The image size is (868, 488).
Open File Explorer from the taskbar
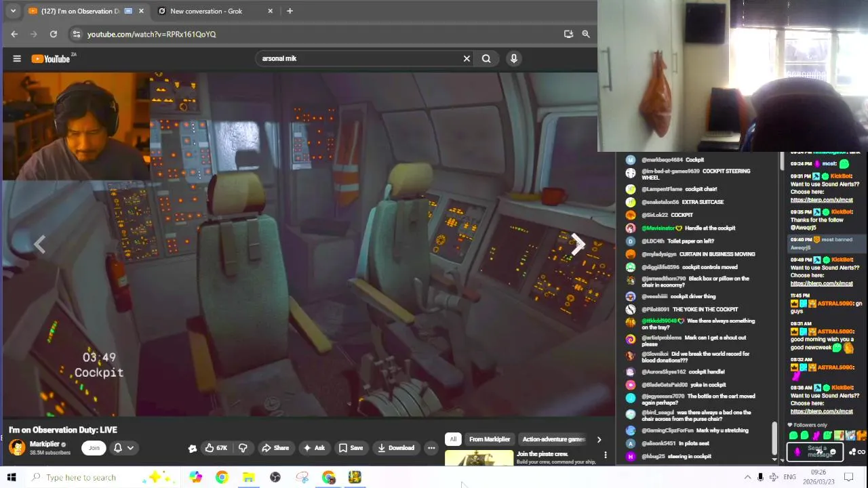click(x=248, y=477)
